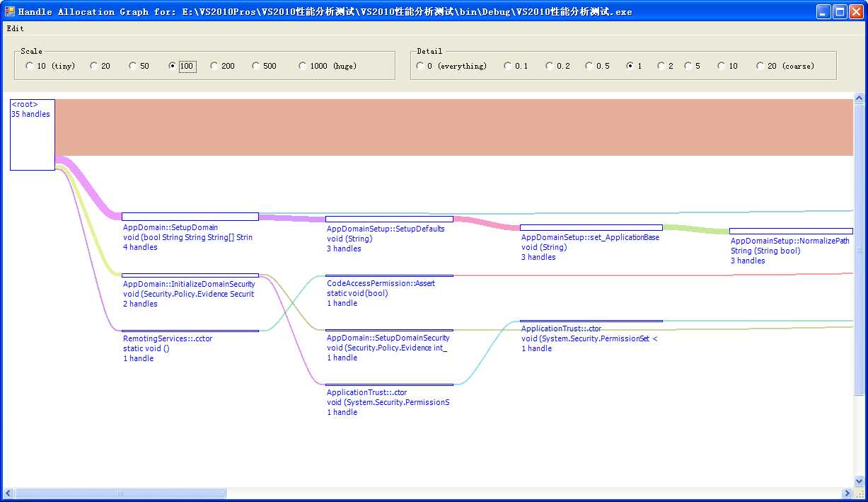Select Detail 2 radio button
Screen dimensions: 868x502
tap(665, 66)
